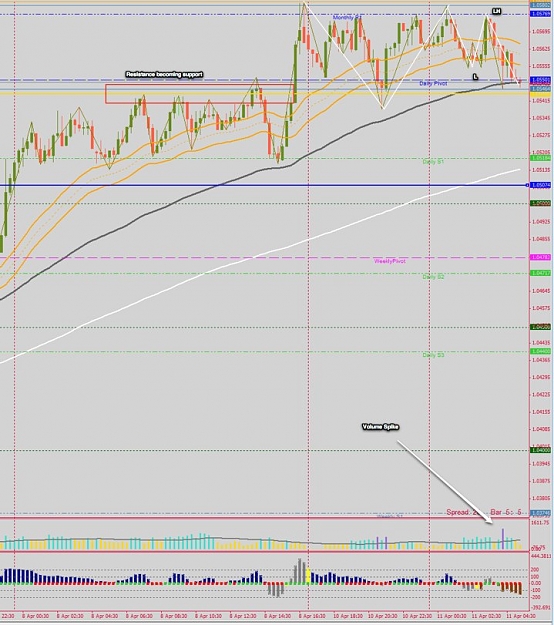The image size is (554, 625).
Task: Select the magenta 1.04782 price tag
Action: point(541,257)
